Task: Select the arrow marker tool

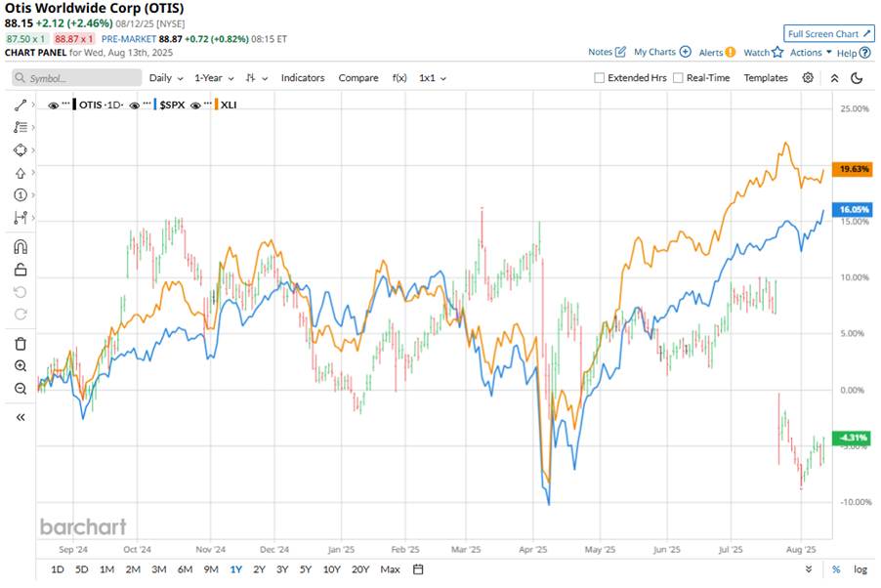Action: [x=21, y=173]
